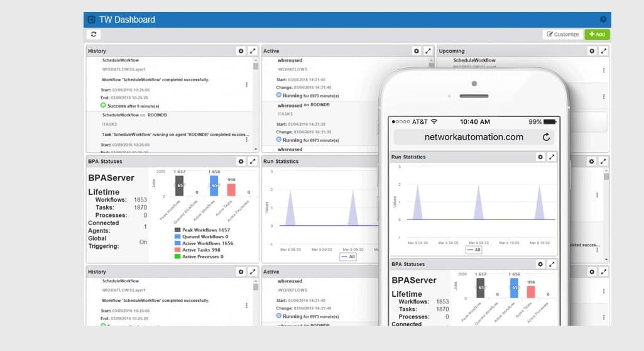Open gear menu on phone Run Statistics panel
The image size is (644, 351).
[x=540, y=157]
